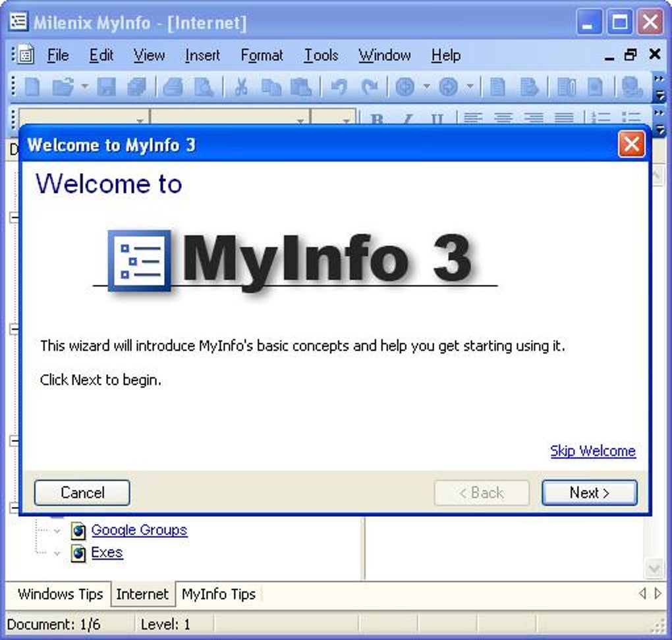Save the current document
This screenshot has width=672, height=640.
tap(105, 86)
